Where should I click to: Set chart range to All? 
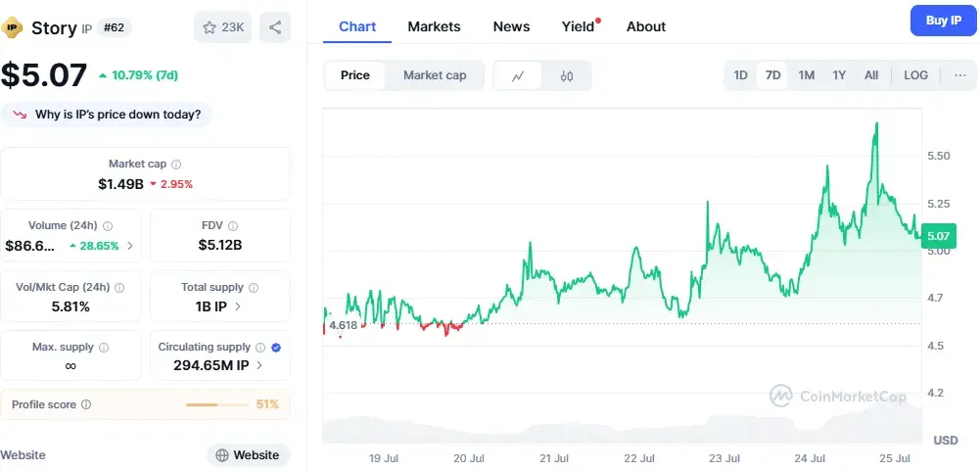click(871, 75)
